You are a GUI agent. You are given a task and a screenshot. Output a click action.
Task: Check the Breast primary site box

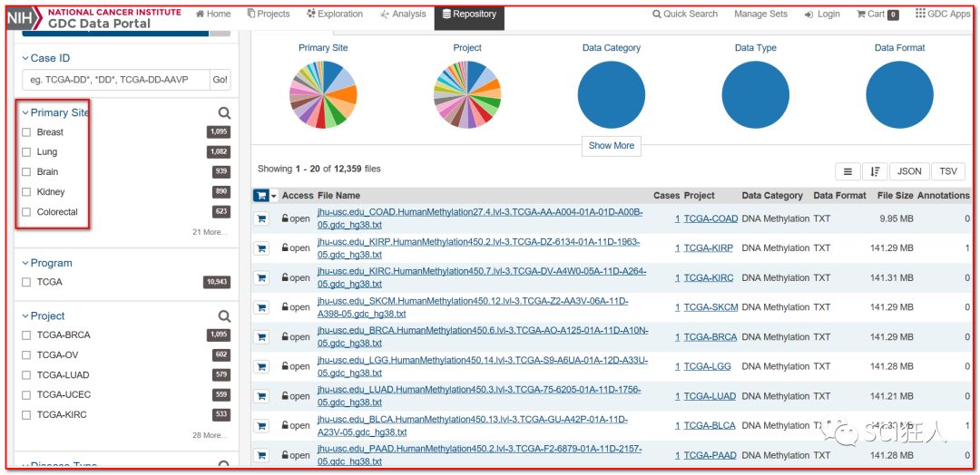click(x=26, y=132)
